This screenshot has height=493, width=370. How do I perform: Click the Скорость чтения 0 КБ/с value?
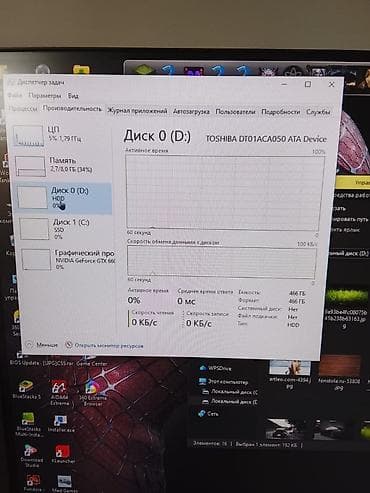[x=144, y=322]
